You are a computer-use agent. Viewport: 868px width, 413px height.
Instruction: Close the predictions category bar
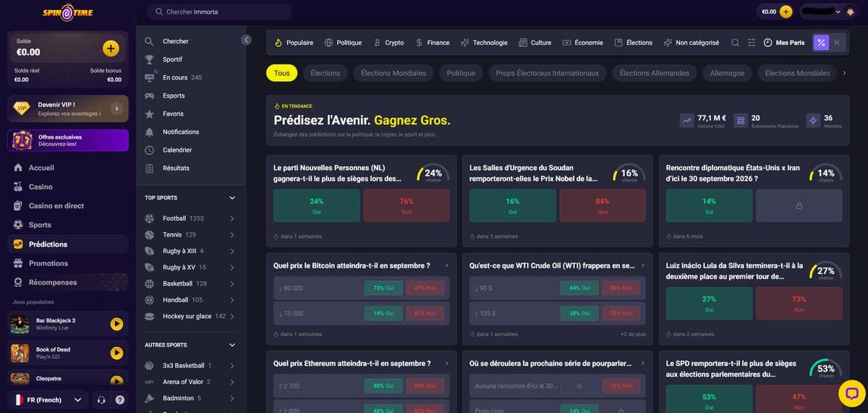pyautogui.click(x=837, y=43)
